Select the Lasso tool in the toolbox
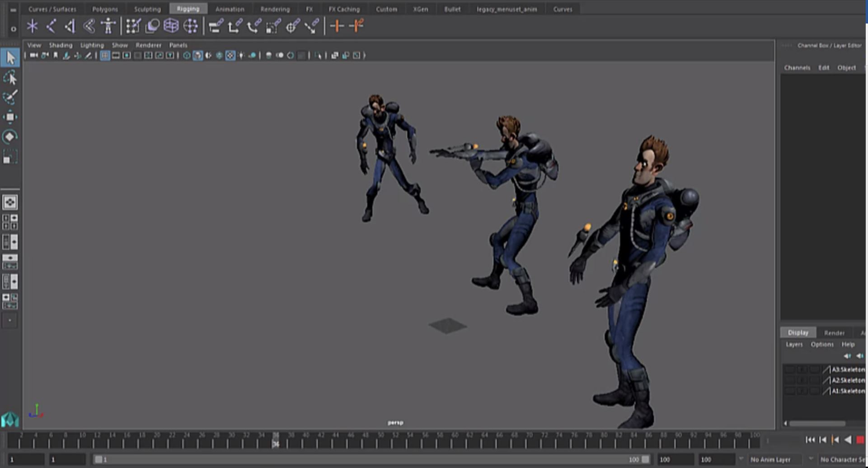This screenshot has width=868, height=468. click(x=10, y=78)
